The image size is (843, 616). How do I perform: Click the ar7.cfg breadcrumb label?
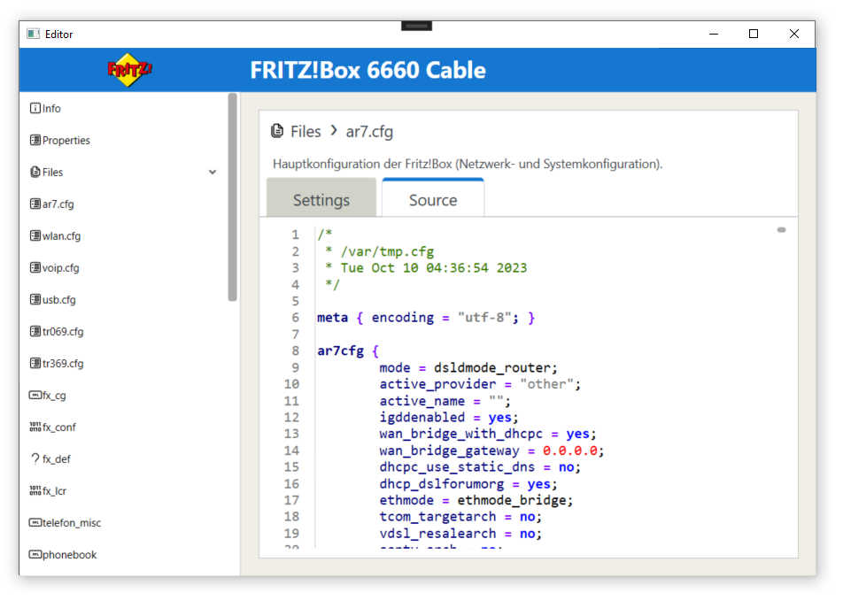[x=369, y=132]
